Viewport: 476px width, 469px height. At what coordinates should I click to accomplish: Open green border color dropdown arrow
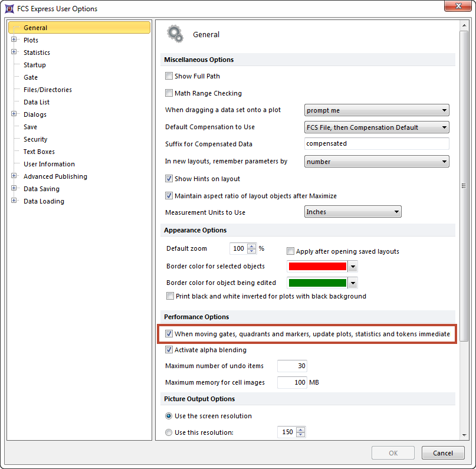coord(353,283)
